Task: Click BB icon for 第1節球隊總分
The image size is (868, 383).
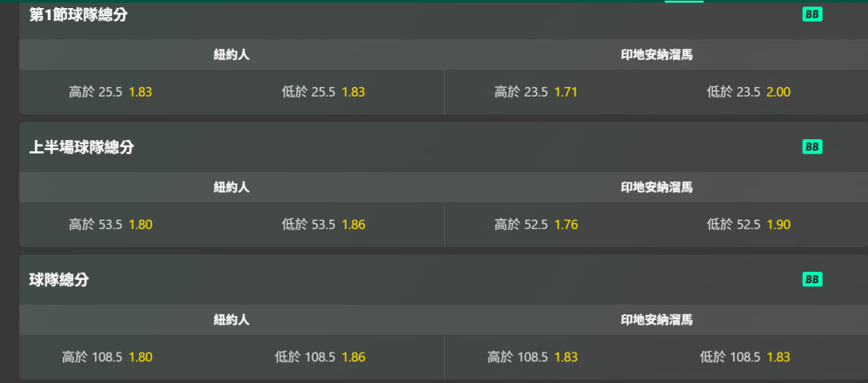Action: (812, 14)
